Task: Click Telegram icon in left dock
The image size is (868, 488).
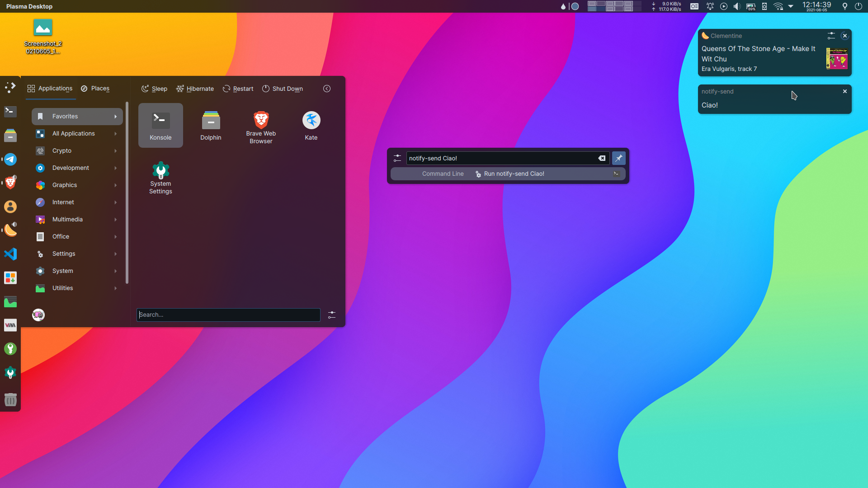Action: (10, 159)
